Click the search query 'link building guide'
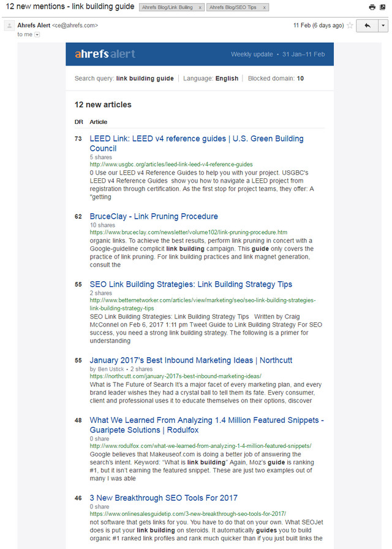The image size is (392, 549). click(145, 78)
